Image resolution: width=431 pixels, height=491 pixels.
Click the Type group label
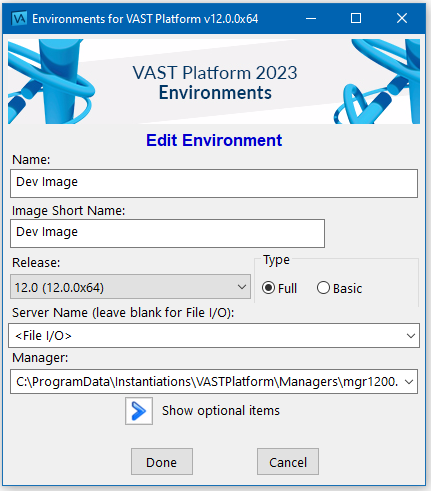276,260
